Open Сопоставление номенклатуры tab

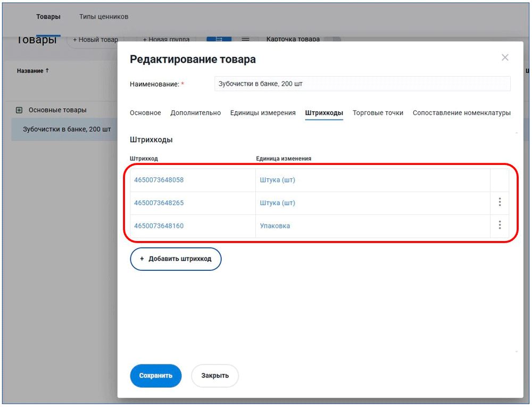click(461, 113)
